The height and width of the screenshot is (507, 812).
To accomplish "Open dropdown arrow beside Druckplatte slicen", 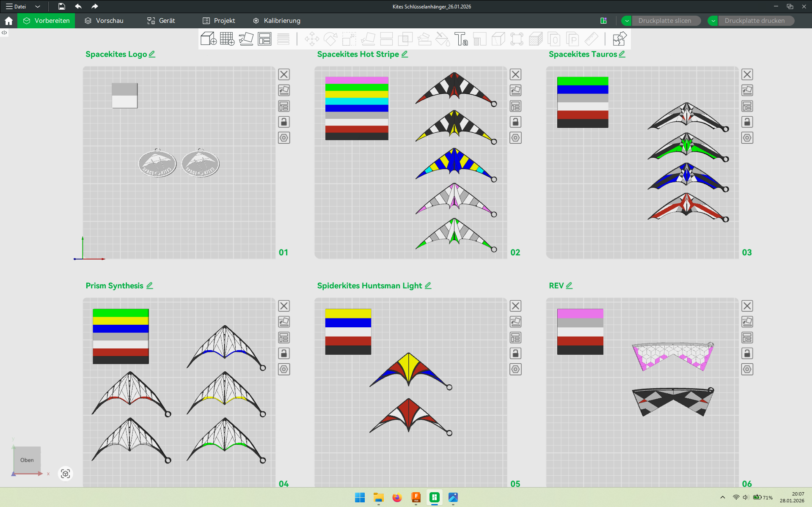I will point(627,21).
